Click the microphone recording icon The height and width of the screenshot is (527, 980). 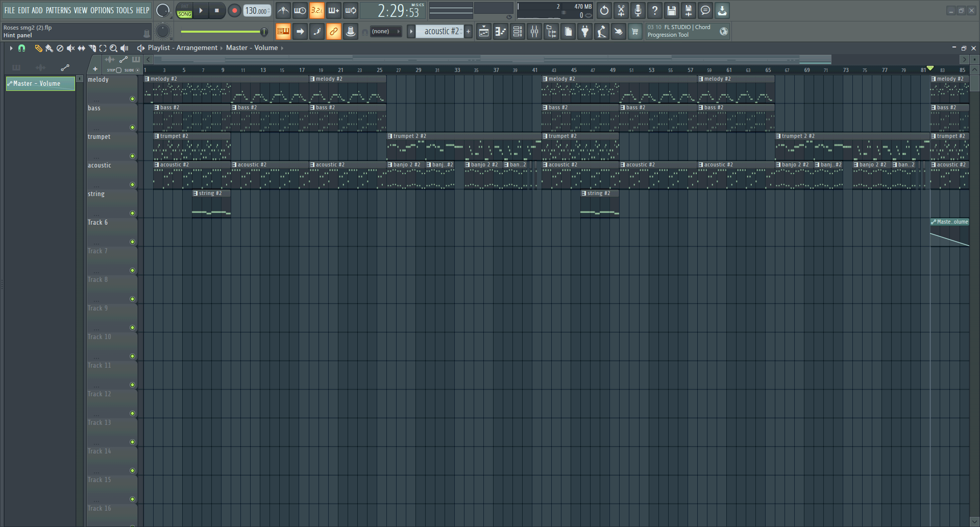[638, 11]
